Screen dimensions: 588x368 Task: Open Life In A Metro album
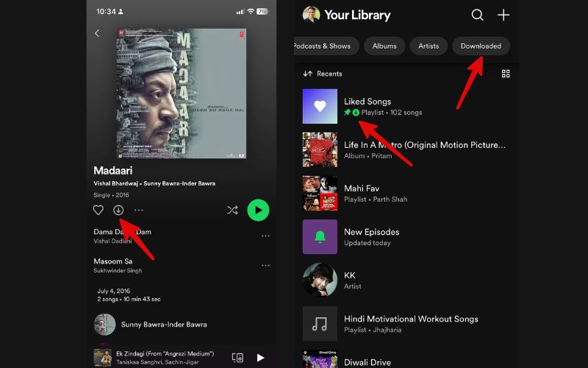[x=406, y=150]
